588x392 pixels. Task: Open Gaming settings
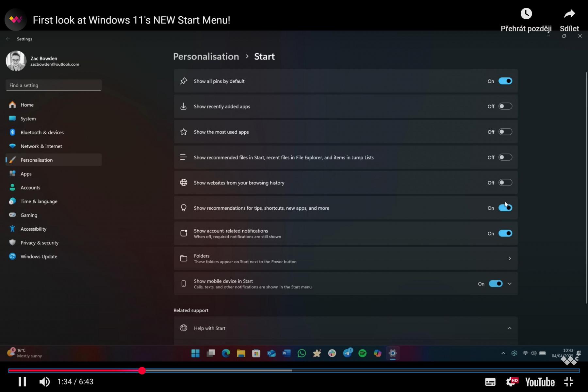[x=54, y=215]
